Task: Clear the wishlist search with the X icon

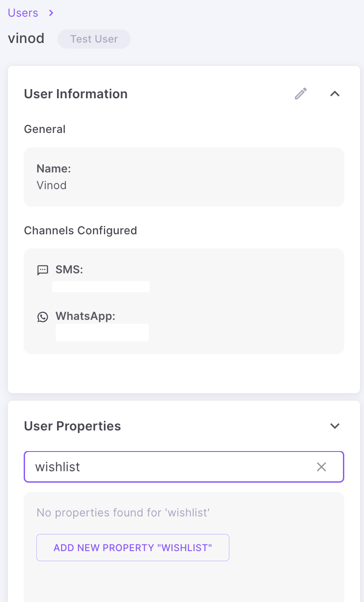Action: (321, 467)
